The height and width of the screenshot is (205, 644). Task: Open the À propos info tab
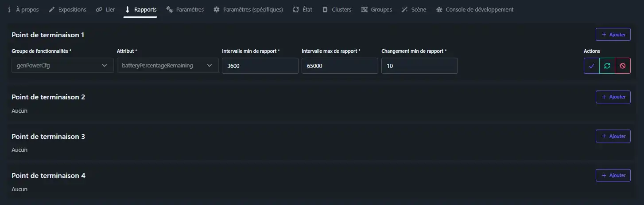pos(23,9)
